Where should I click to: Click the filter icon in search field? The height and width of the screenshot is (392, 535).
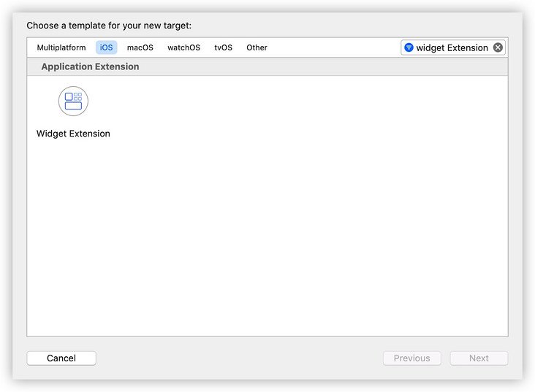click(x=409, y=47)
